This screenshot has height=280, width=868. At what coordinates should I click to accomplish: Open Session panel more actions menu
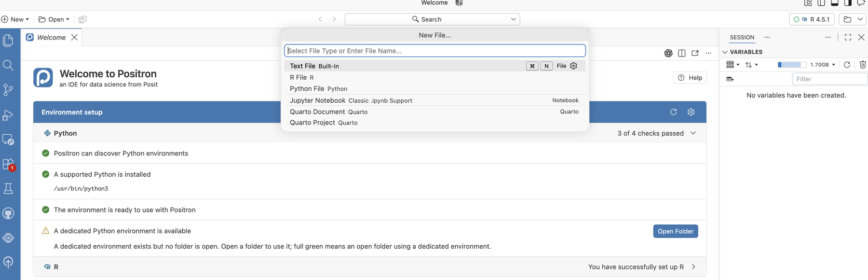pyautogui.click(x=828, y=37)
